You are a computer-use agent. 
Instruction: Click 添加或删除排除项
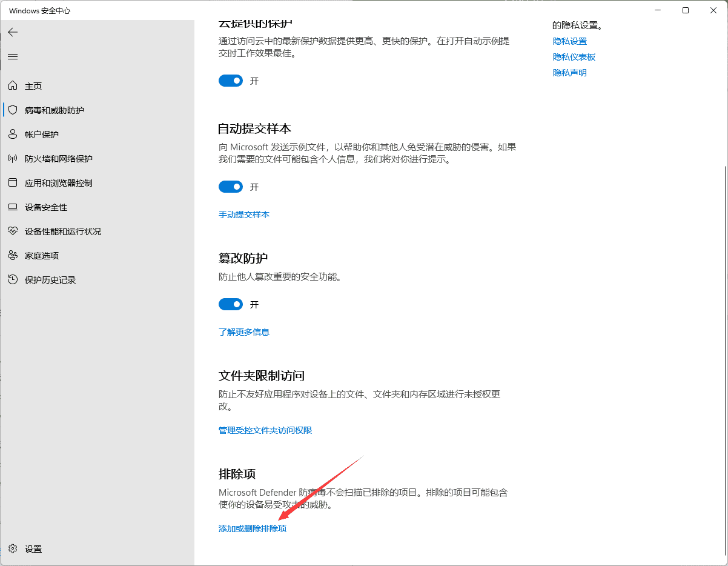pyautogui.click(x=253, y=528)
